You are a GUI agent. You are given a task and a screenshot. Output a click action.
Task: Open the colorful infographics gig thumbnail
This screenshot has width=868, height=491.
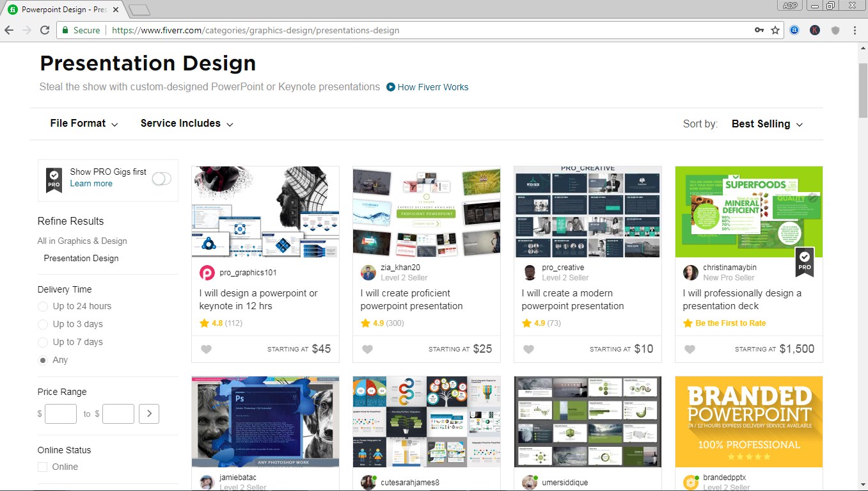427,422
